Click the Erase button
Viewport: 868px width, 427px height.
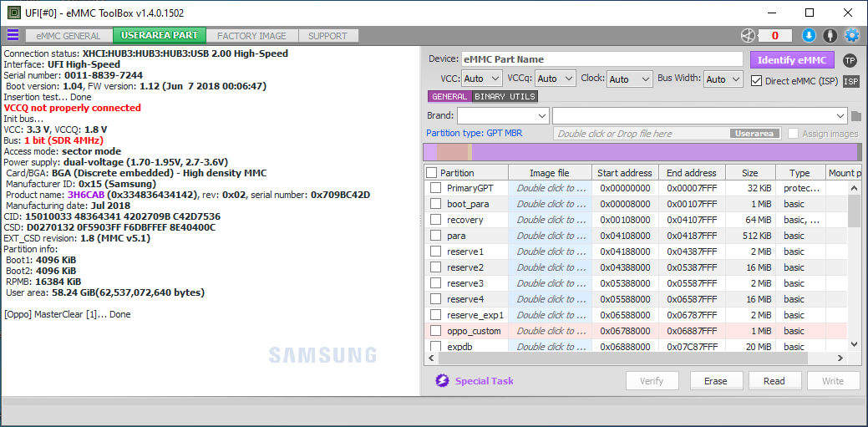[x=715, y=381]
